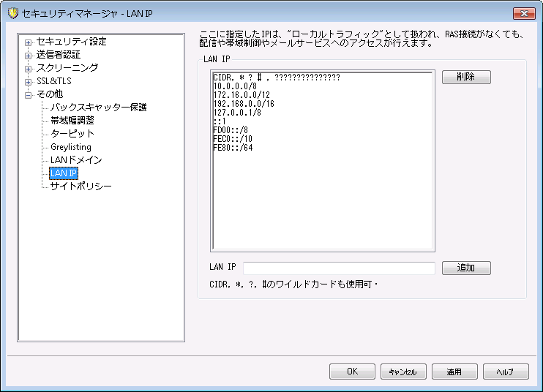Click the OK button
Screen dimensions: 543x392
(352, 372)
